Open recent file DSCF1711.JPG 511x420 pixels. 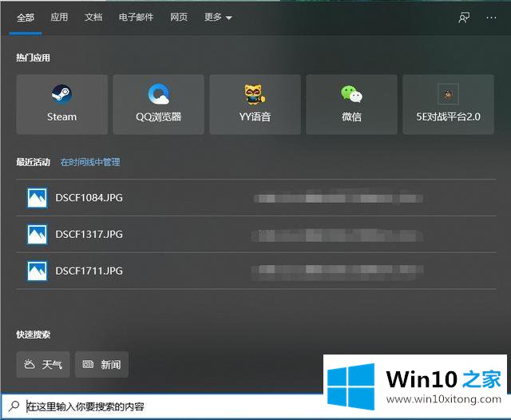[256, 271]
